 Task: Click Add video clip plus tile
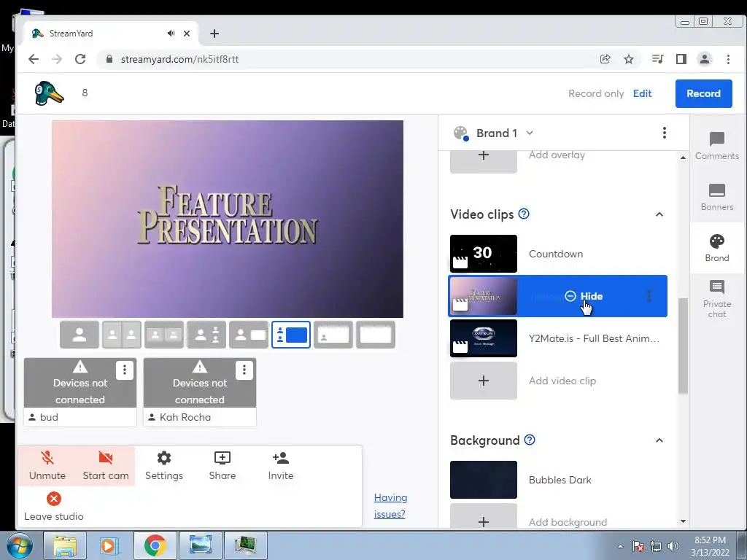[x=484, y=381]
